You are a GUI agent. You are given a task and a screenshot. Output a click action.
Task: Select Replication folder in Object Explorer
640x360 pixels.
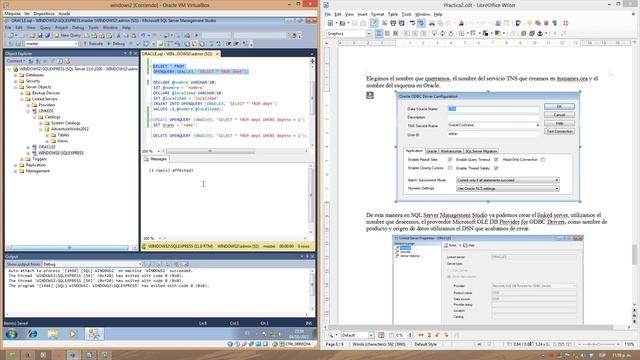pyautogui.click(x=36, y=165)
